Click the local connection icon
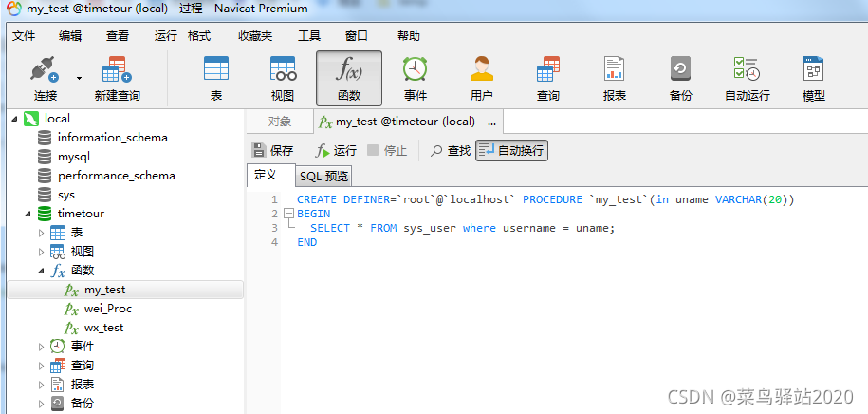Viewport: 868px width, 414px height. coord(31,118)
